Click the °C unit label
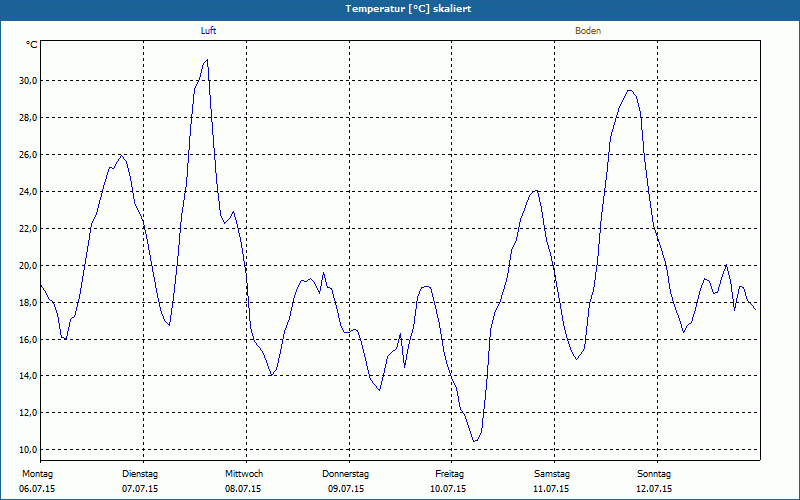Screen dimensions: 800x500 [x=32, y=45]
